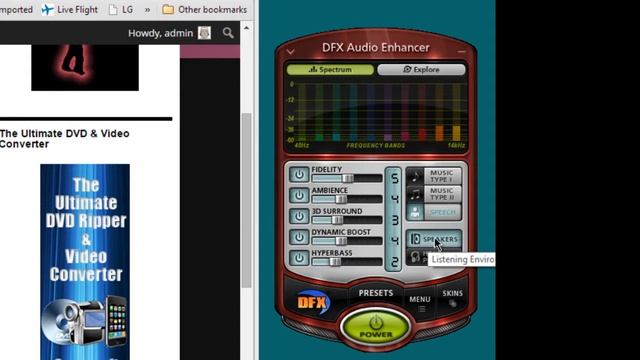Click the admin avatar image
This screenshot has width=640, height=360.
coord(204,33)
